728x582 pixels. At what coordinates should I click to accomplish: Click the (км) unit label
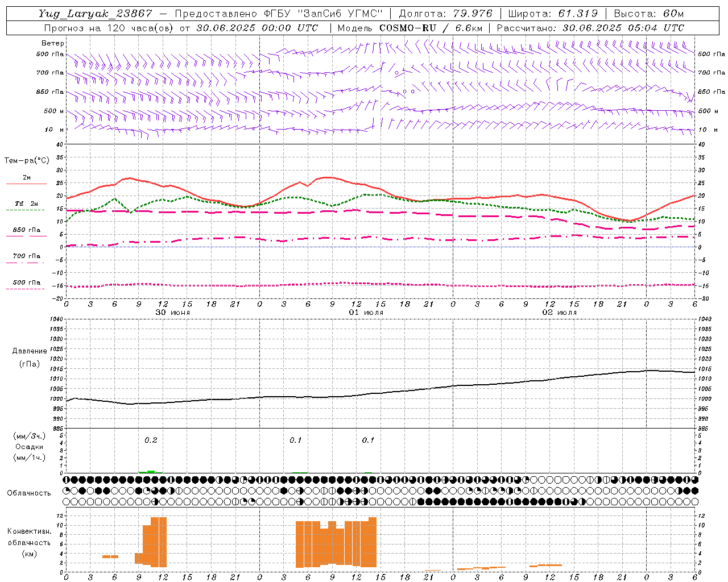[x=30, y=554]
